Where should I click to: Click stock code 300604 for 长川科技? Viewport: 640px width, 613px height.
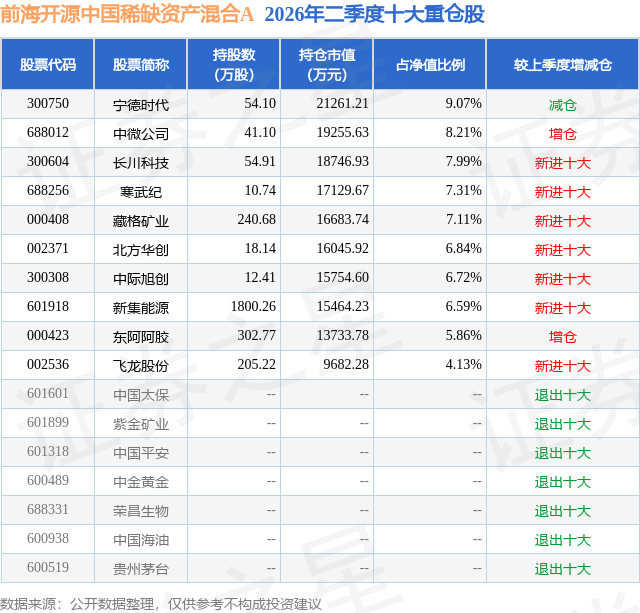(48, 162)
